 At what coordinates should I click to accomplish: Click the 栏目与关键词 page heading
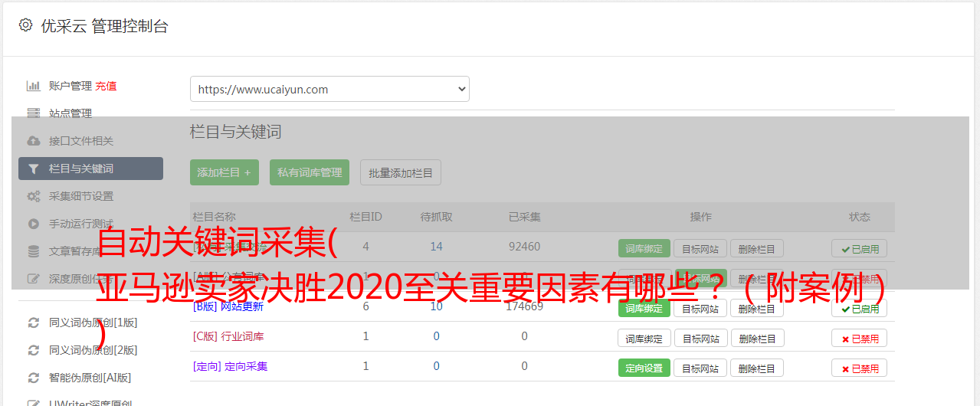[235, 132]
